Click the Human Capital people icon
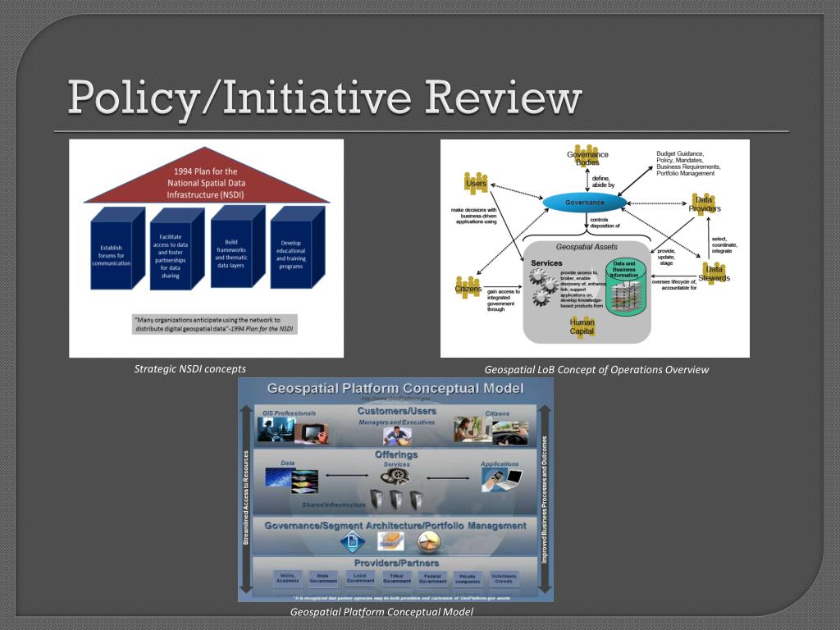This screenshot has width=840, height=630. point(582,326)
